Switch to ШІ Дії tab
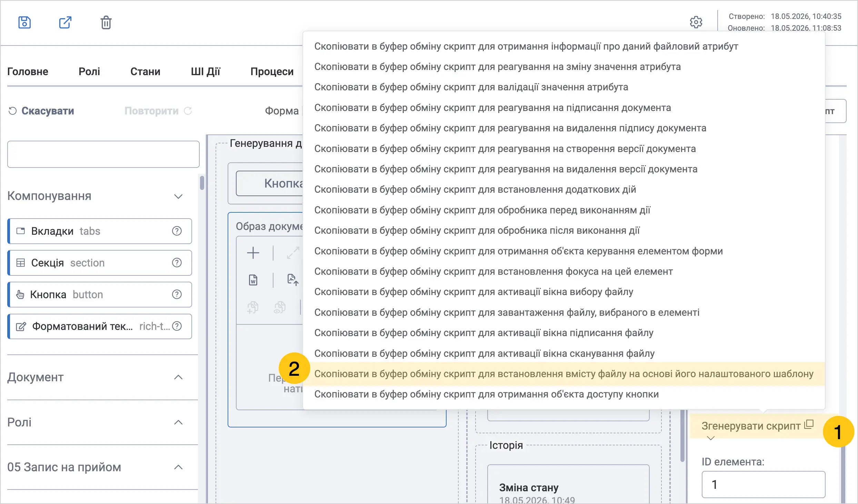858x504 pixels. [206, 71]
